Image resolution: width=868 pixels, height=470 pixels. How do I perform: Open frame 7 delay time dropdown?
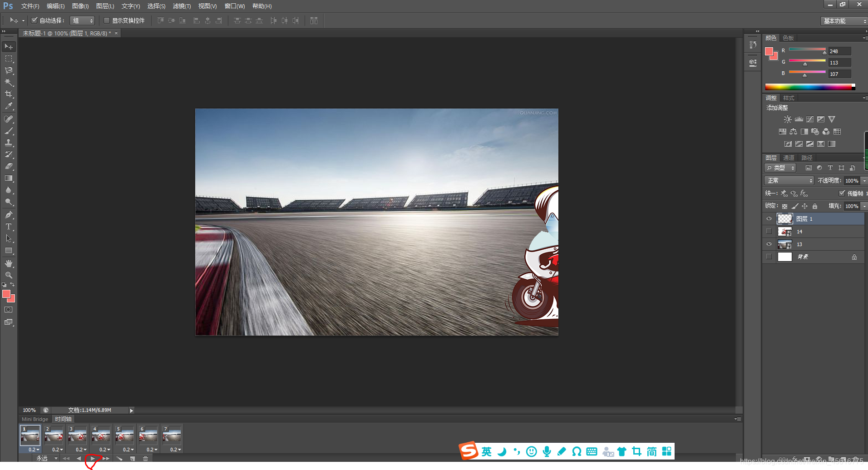coord(175,450)
